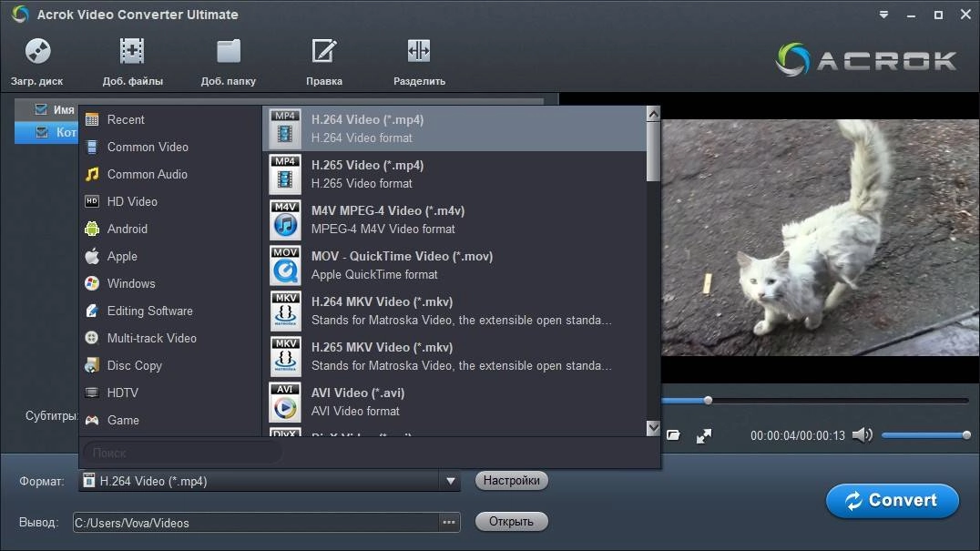The width and height of the screenshot is (980, 551).
Task: Open the Common Video category
Action: tap(148, 147)
